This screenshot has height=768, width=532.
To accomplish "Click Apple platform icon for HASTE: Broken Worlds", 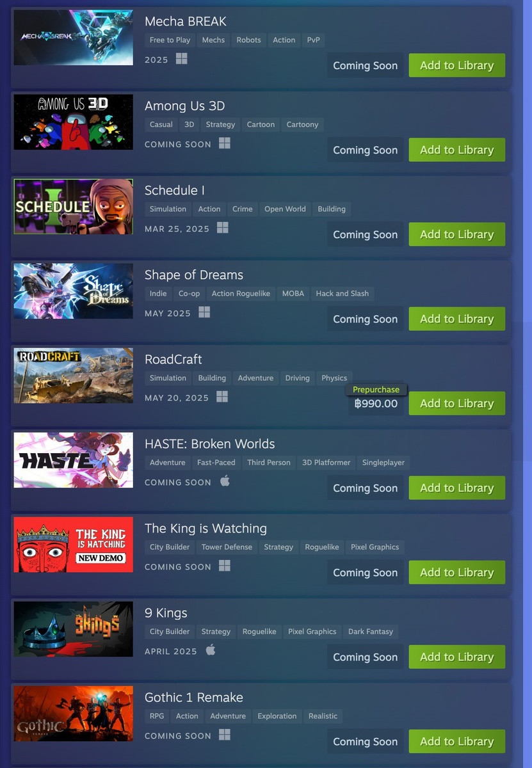I will (225, 481).
